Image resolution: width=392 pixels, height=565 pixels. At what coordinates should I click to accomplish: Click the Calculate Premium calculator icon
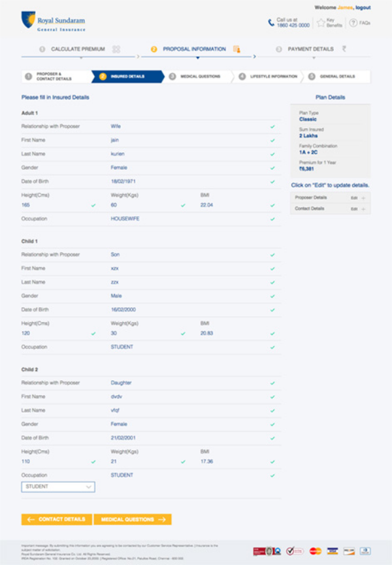pos(116,49)
